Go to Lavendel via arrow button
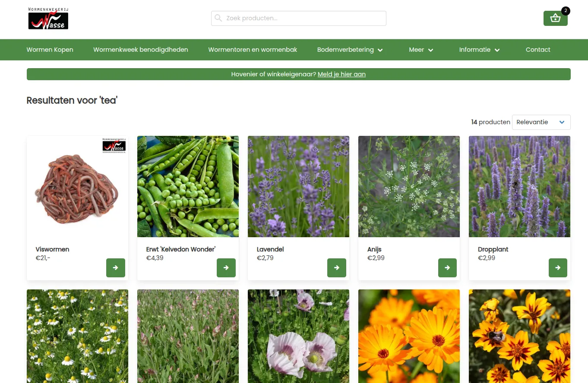The width and height of the screenshot is (588, 383). coord(337,268)
